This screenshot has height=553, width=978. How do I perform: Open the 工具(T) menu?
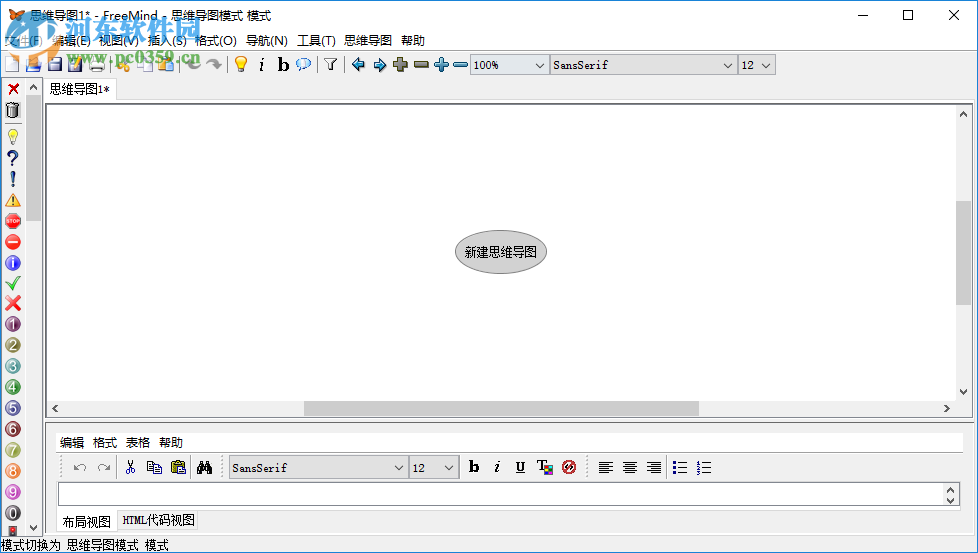(x=316, y=41)
